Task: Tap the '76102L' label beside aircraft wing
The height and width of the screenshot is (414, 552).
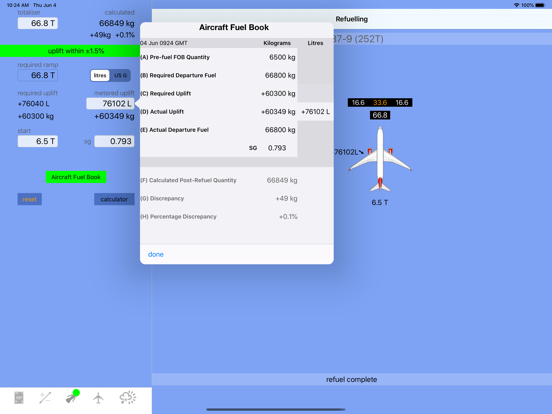Action: (x=346, y=152)
